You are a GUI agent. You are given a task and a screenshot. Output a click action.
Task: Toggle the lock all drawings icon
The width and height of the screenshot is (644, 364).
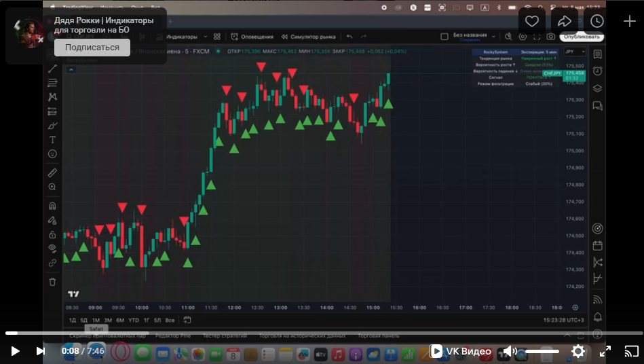point(52,234)
